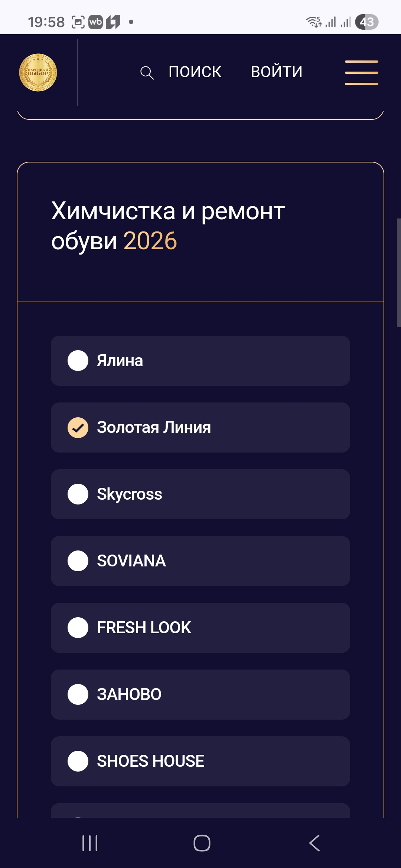This screenshot has width=401, height=868.
Task: Tap the Химчистка и ремонт обуви 2026 heading
Action: [168, 226]
